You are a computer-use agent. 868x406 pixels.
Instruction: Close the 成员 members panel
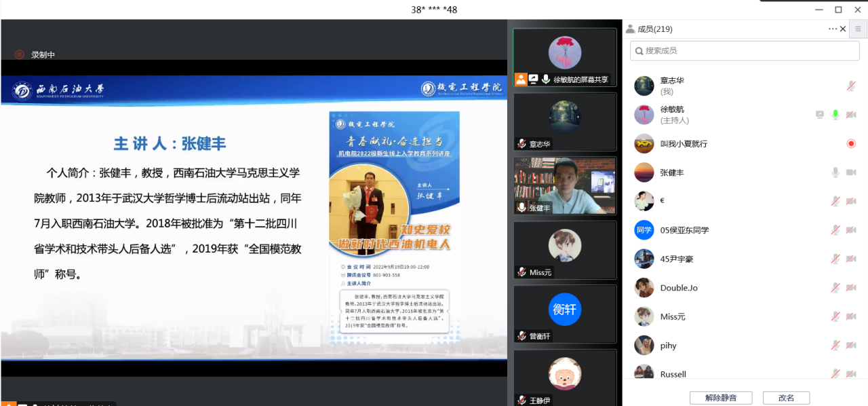(x=843, y=29)
